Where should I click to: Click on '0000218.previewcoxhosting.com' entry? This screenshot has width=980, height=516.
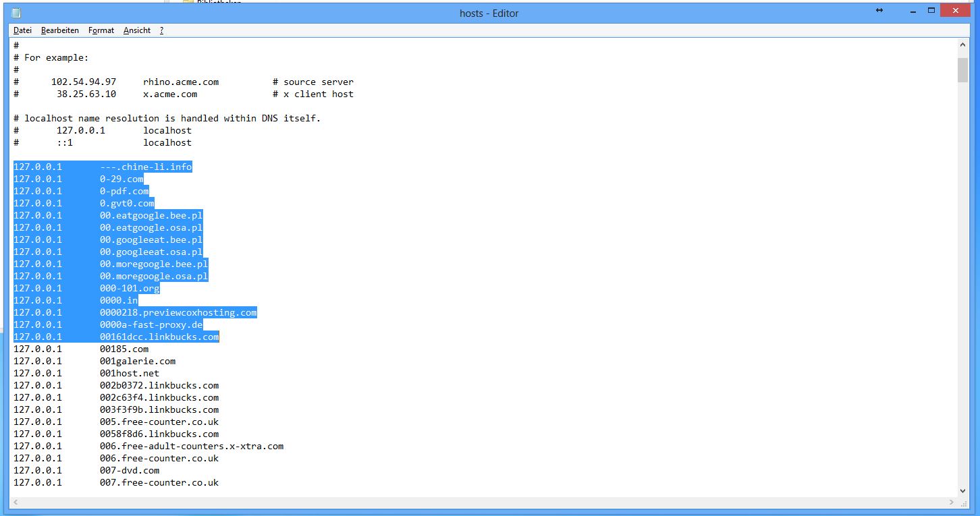point(178,312)
